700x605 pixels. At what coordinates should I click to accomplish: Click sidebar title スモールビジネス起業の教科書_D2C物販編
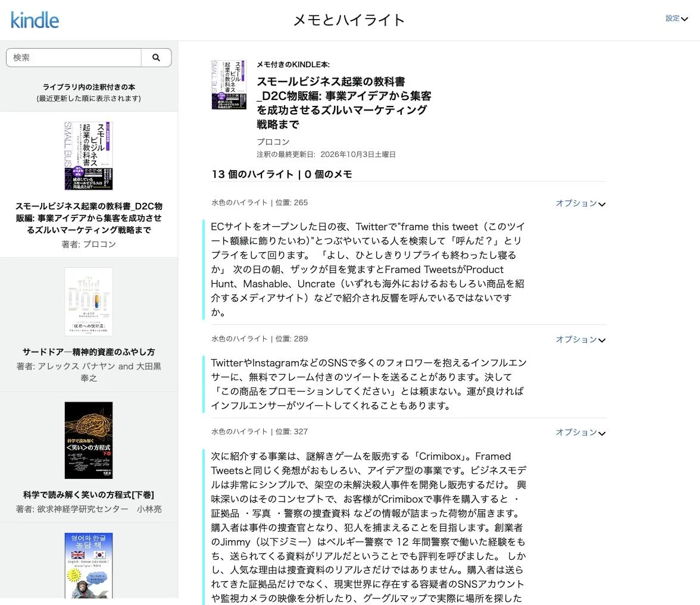(x=89, y=218)
